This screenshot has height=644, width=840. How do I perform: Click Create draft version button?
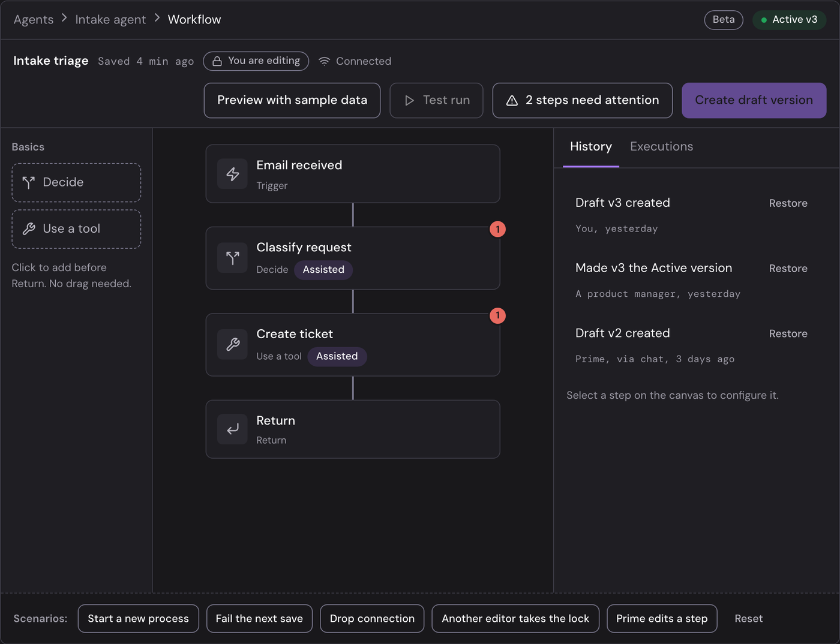[x=754, y=100]
